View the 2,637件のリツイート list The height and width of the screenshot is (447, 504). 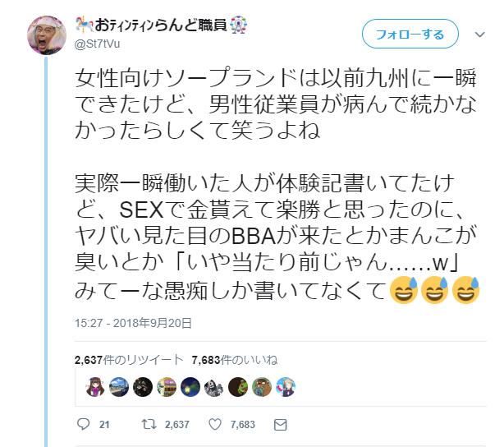pyautogui.click(x=129, y=360)
